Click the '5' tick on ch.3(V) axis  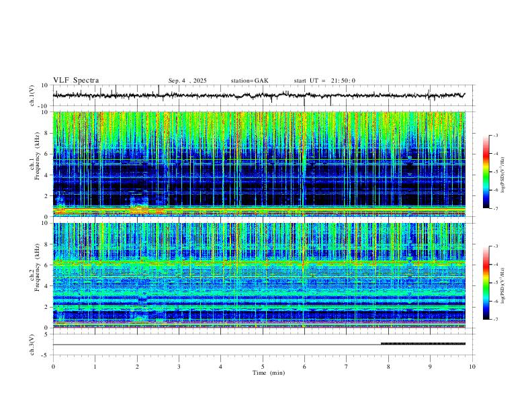(47, 334)
